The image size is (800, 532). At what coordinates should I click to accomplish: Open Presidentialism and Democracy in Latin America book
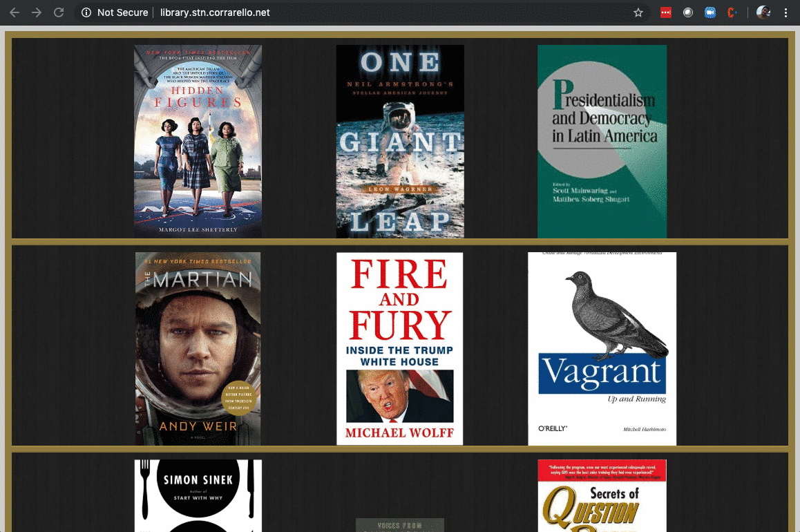[602, 141]
